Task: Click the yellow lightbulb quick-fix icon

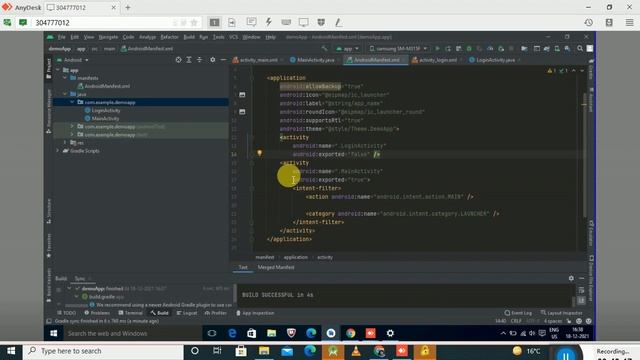Action: 259,153
